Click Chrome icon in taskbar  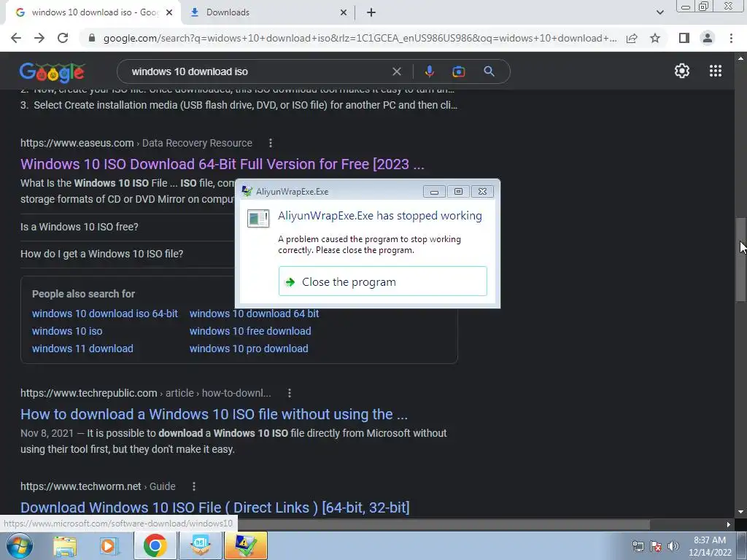155,545
